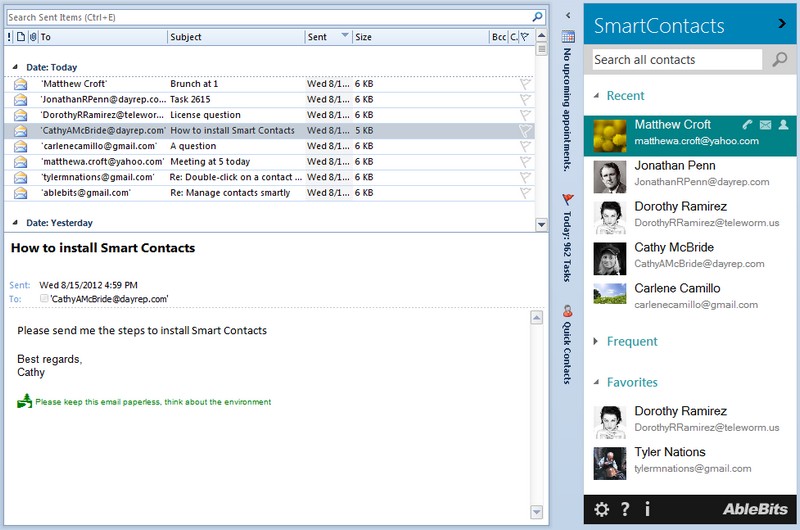This screenshot has height=530, width=800.
Task: Click recipient 'CathyAMcBride@dayrep.com' in reading pane
Action: point(109,299)
